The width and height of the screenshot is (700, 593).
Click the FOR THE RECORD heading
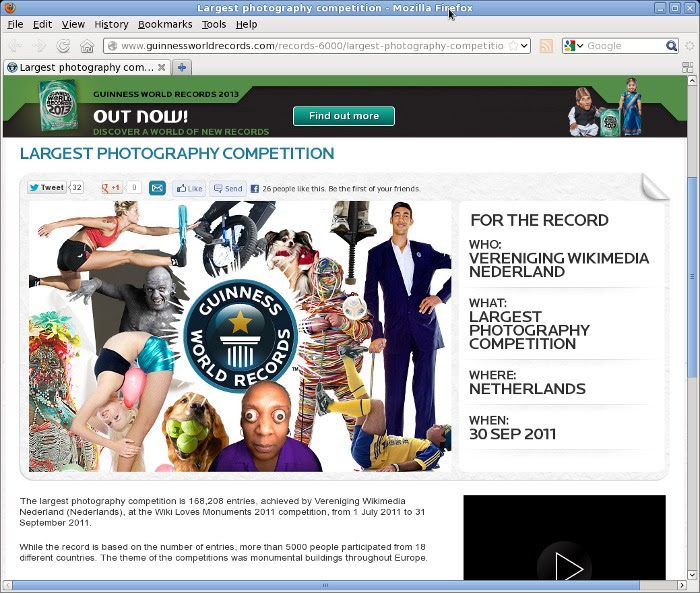[x=539, y=220]
